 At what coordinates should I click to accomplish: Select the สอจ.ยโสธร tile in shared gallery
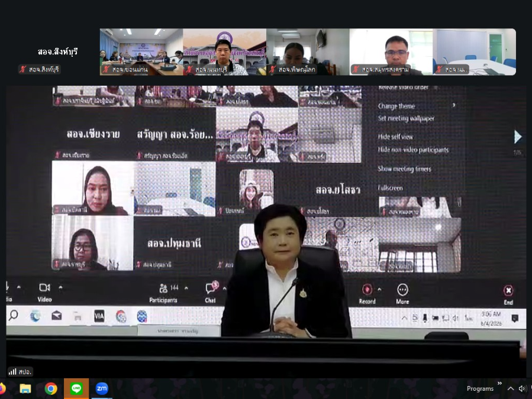[x=338, y=190]
